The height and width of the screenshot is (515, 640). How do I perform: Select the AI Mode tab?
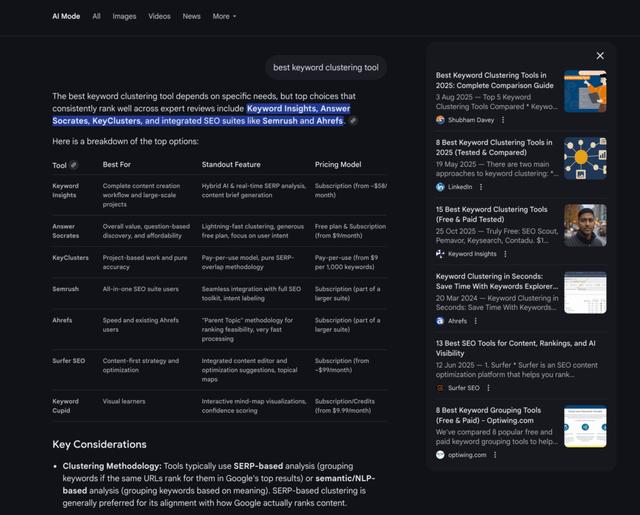click(66, 16)
